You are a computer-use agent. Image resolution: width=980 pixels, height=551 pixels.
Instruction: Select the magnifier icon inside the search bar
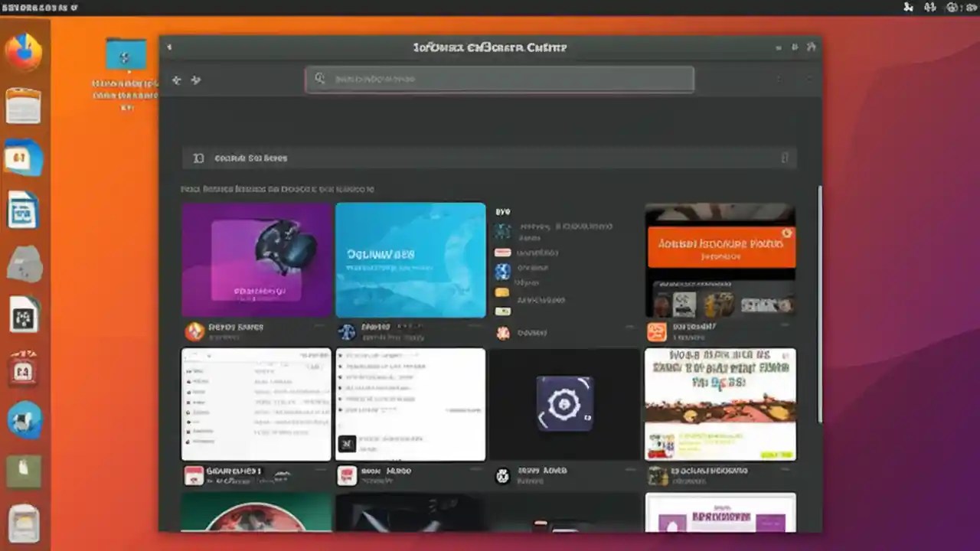point(320,79)
